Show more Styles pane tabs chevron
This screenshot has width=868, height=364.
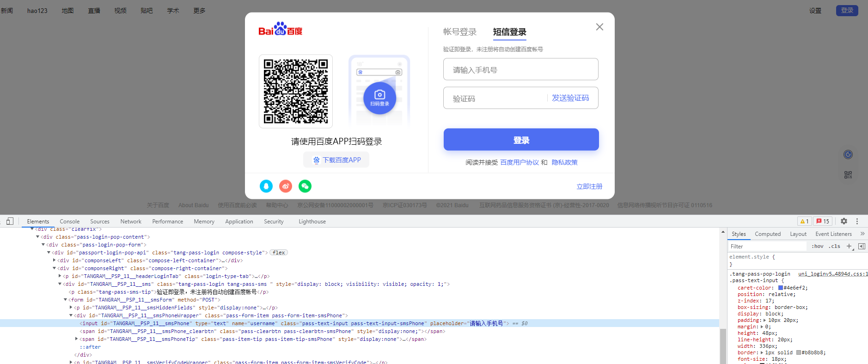tap(862, 234)
